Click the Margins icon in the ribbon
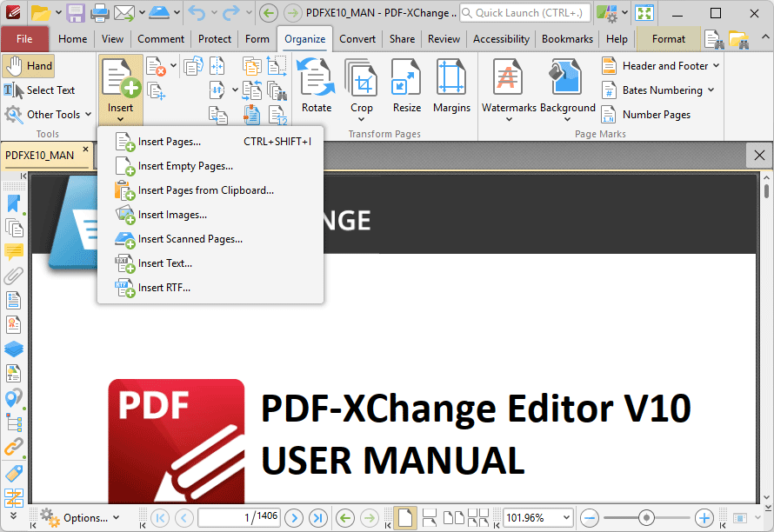The width and height of the screenshot is (774, 532). 451,77
